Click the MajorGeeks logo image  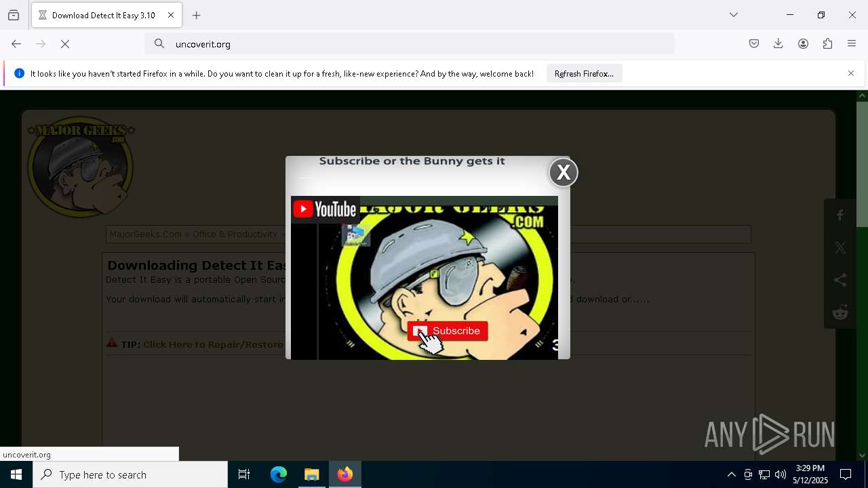[81, 167]
